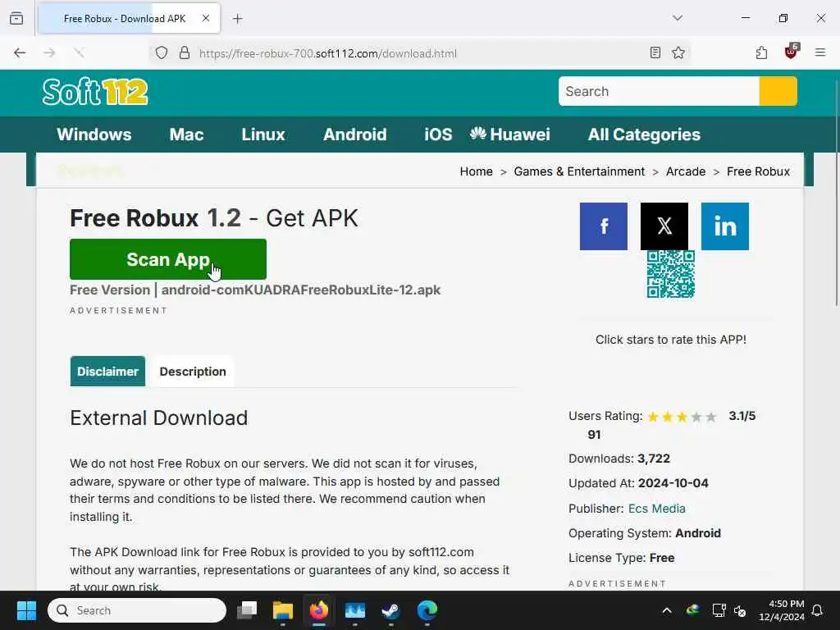Share the page on Facebook

(603, 226)
